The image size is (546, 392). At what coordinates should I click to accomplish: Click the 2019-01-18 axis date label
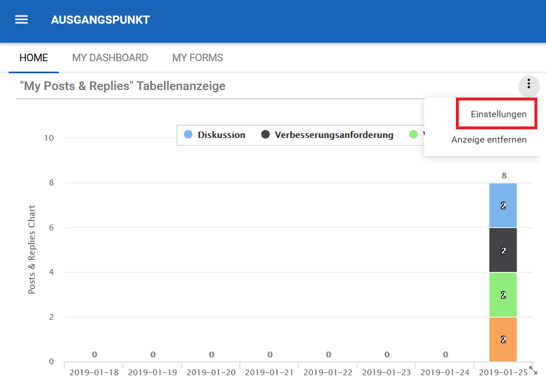point(94,372)
